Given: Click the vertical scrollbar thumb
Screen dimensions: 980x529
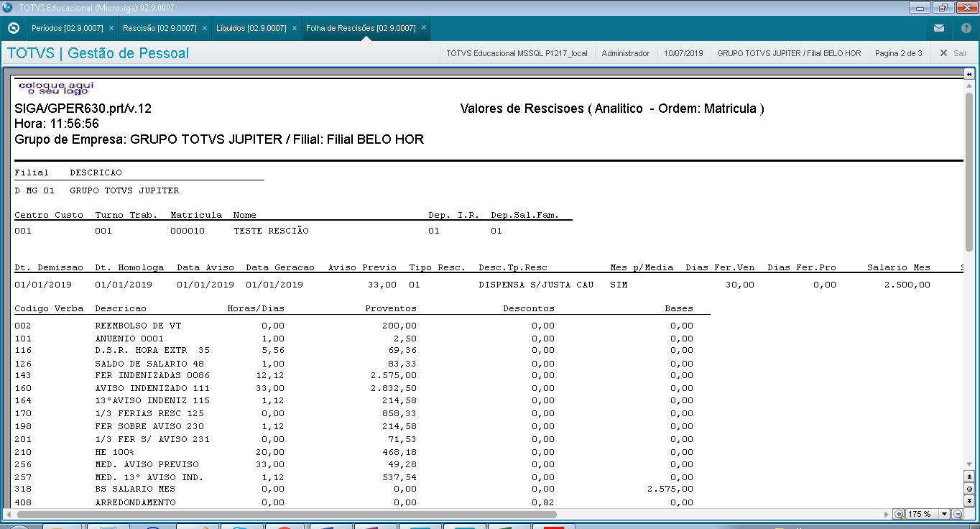Looking at the screenshot, I should click(969, 171).
